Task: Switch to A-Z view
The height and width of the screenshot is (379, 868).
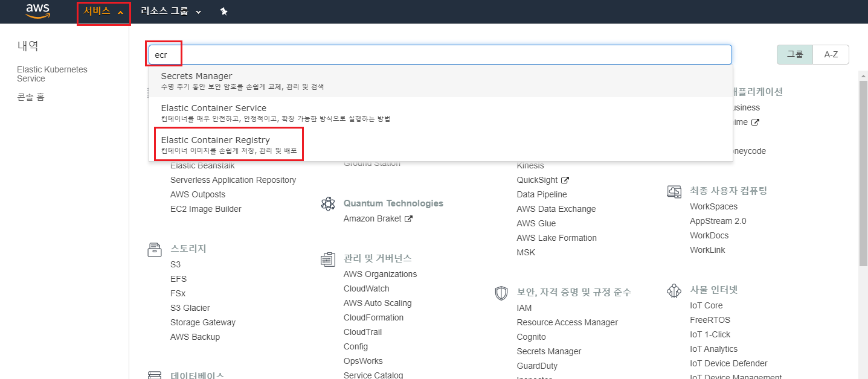Action: point(831,54)
